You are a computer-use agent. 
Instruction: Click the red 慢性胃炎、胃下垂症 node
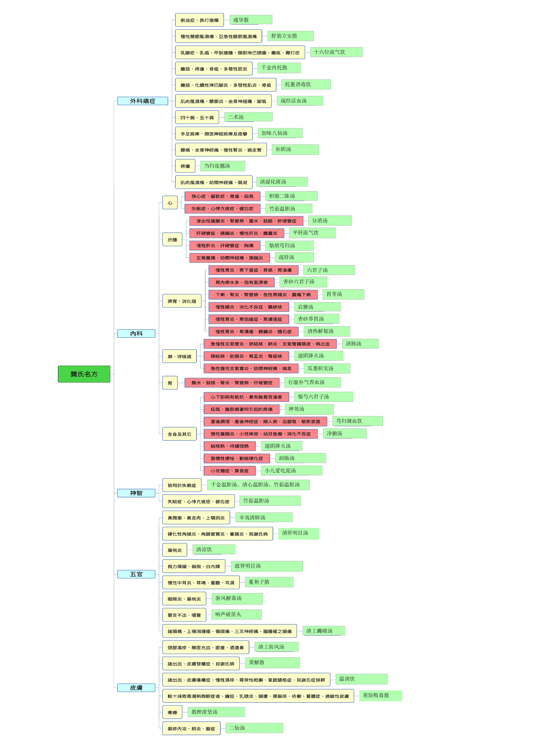coord(253,270)
